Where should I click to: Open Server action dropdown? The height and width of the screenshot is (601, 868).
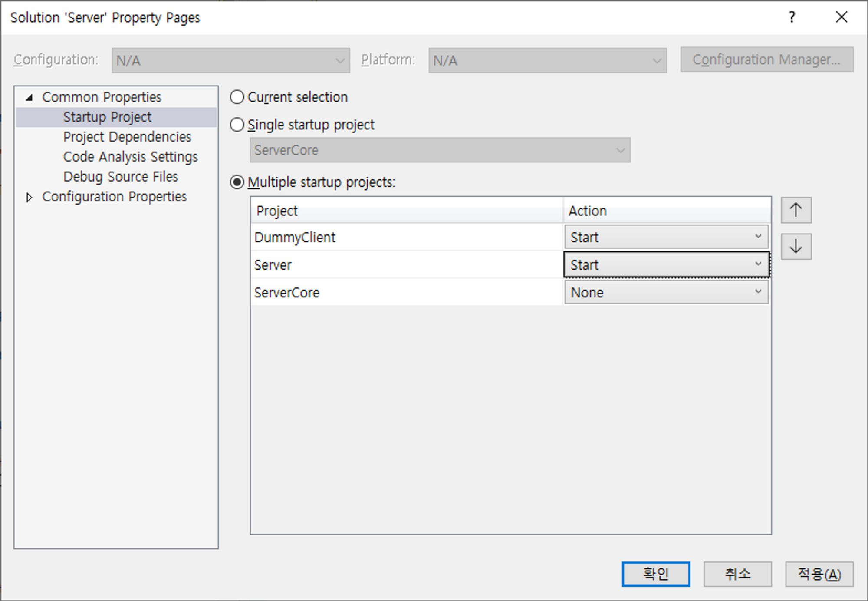(x=666, y=265)
